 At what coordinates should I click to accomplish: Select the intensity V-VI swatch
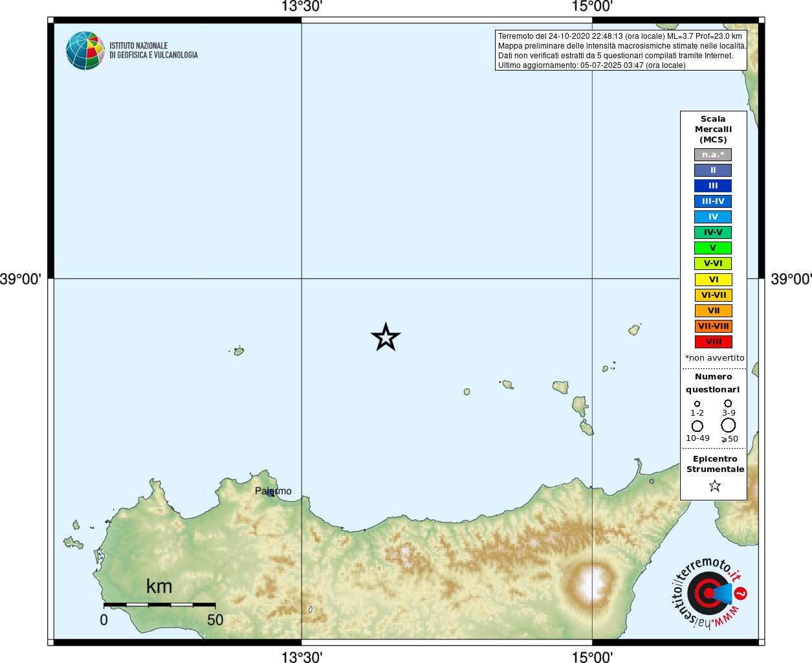[713, 264]
